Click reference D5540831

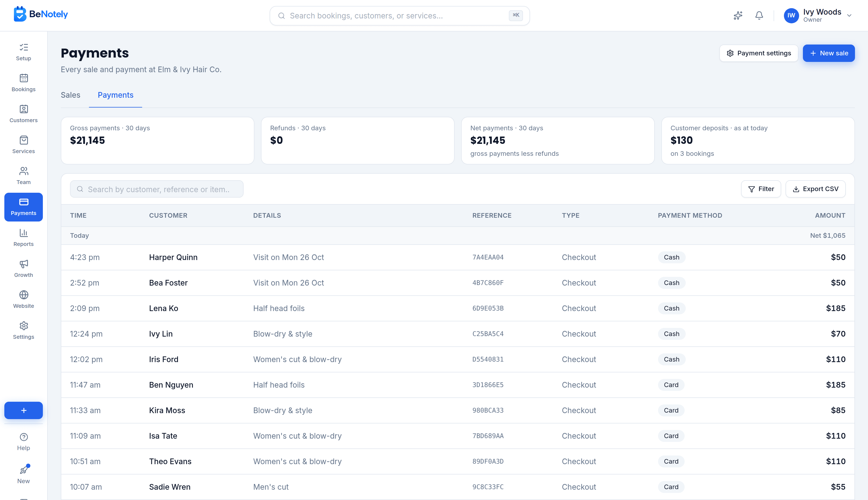[x=487, y=359]
